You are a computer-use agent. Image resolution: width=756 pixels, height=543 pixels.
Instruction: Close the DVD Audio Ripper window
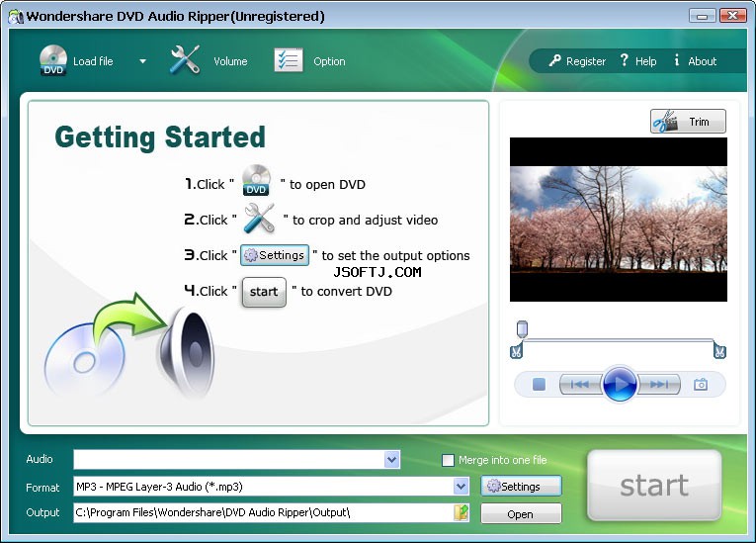point(733,16)
